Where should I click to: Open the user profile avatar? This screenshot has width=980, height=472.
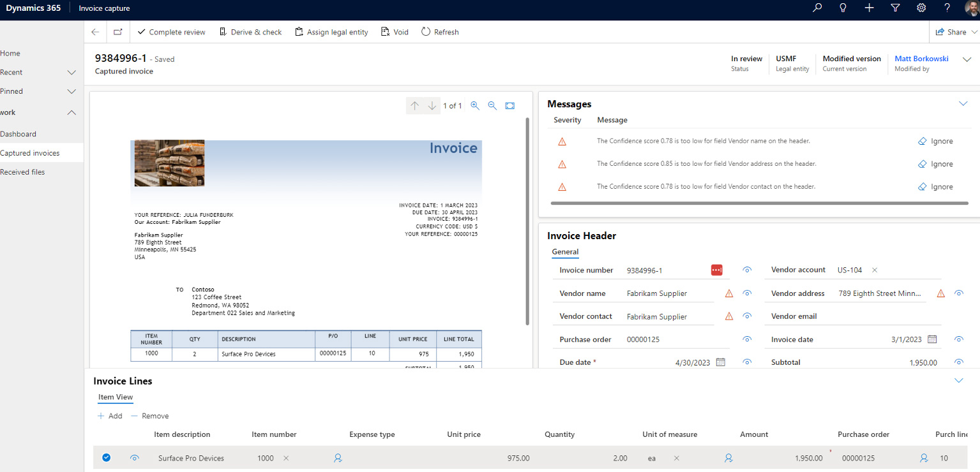pyautogui.click(x=972, y=8)
